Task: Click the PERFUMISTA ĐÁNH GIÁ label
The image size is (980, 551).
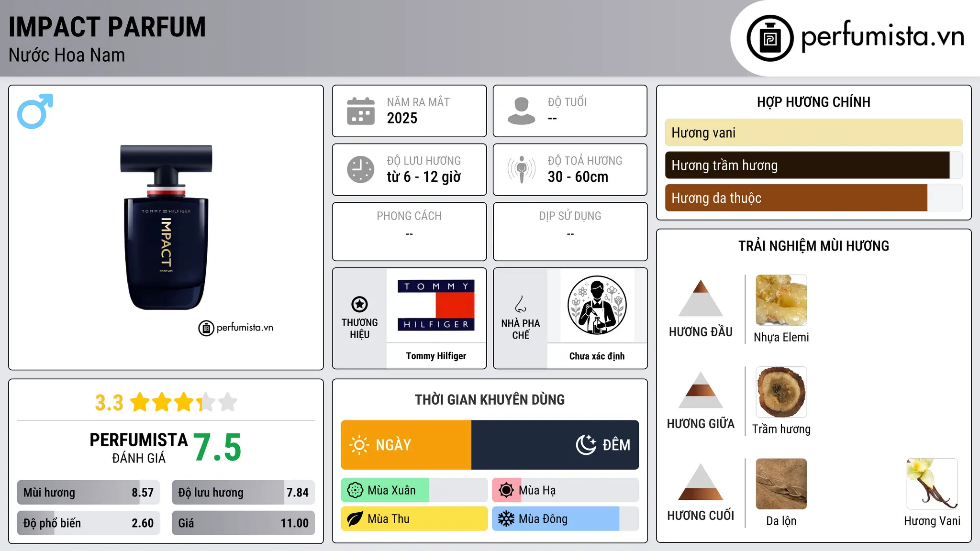Action: click(x=139, y=448)
